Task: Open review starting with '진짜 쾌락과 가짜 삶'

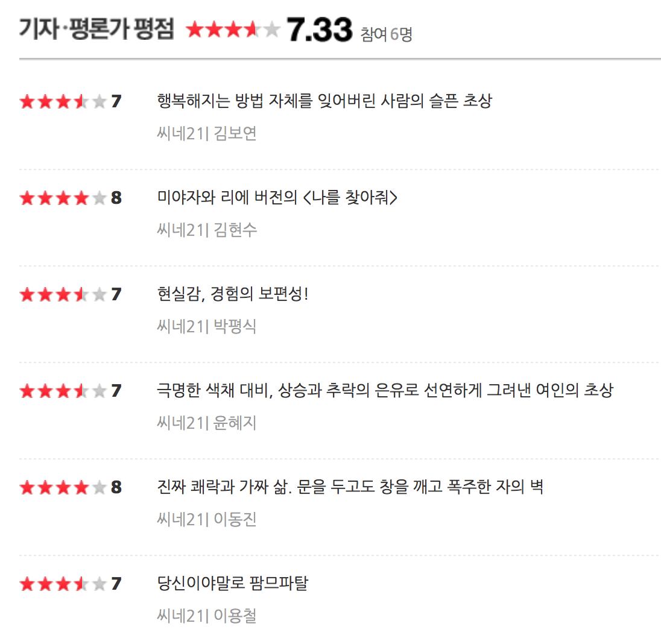Action: pos(350,487)
